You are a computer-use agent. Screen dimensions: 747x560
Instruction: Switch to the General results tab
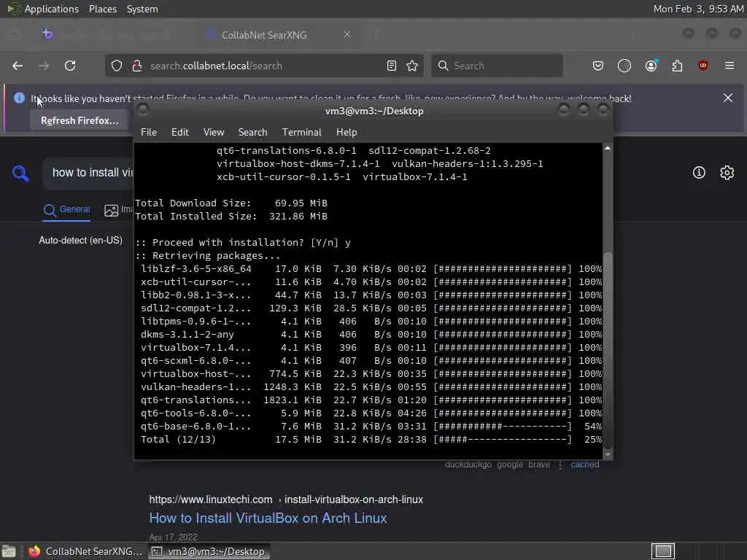tap(66, 209)
